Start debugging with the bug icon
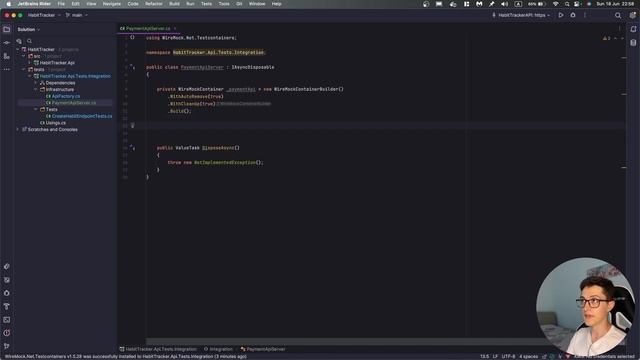 click(573, 15)
